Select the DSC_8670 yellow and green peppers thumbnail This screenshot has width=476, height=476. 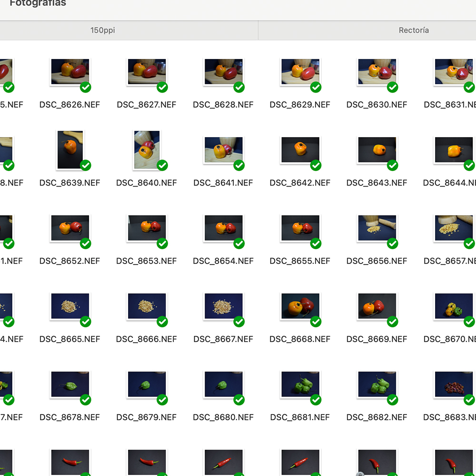point(454,306)
